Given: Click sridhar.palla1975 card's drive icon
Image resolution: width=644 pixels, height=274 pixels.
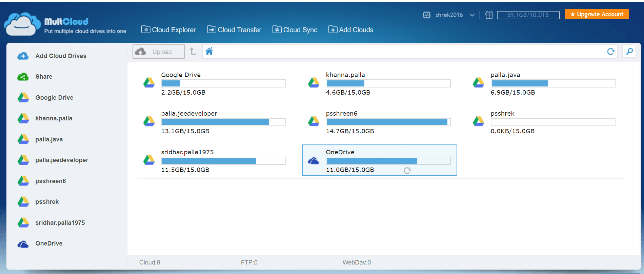Looking at the screenshot, I should coord(149,160).
